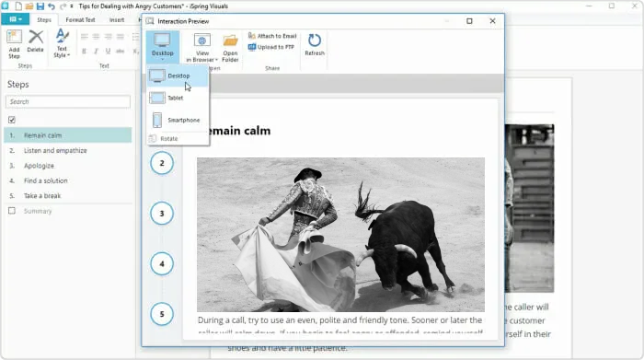This screenshot has width=644, height=360.
Task: Enable the Summary checkbox
Action: click(12, 211)
